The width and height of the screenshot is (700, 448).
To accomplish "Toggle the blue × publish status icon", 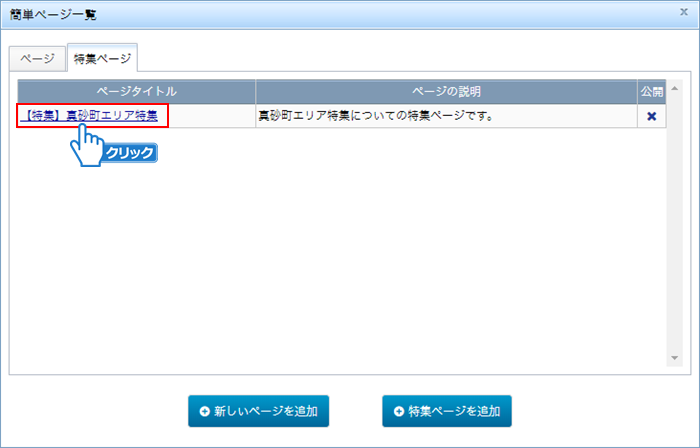I will point(651,116).
